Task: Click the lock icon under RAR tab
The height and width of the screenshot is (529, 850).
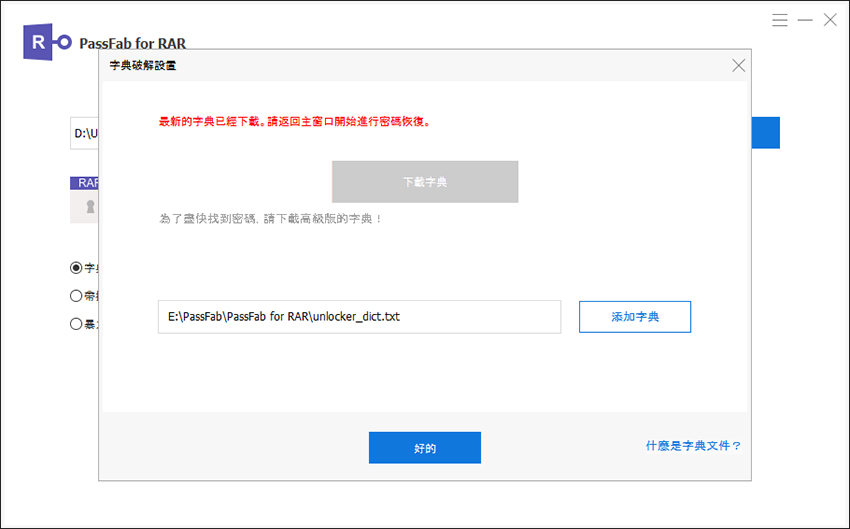Action: click(91, 207)
